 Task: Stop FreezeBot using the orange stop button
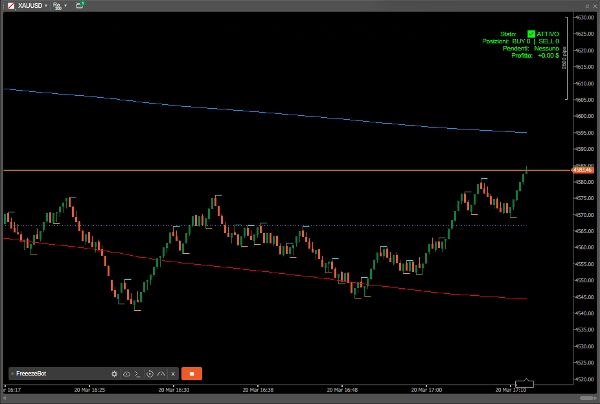192,374
